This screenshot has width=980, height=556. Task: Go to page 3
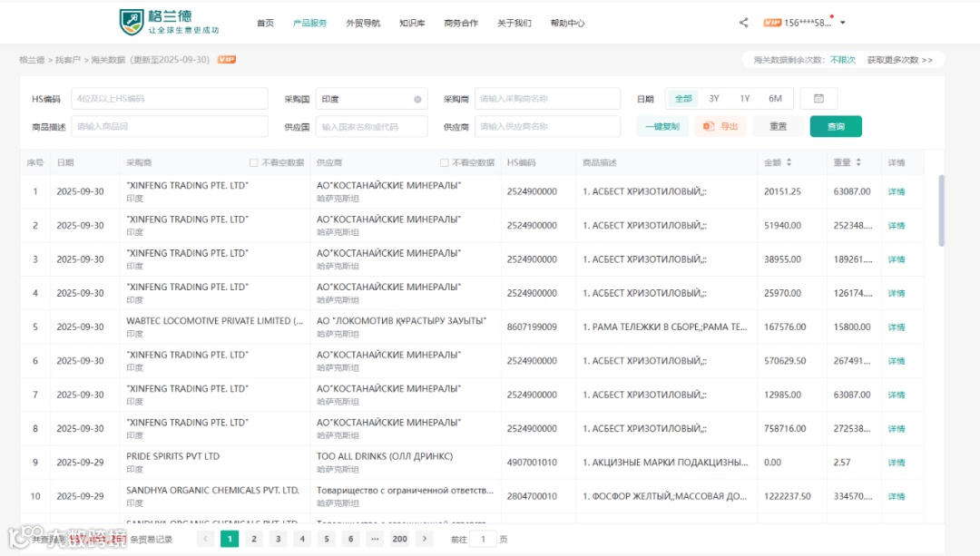coord(279,539)
